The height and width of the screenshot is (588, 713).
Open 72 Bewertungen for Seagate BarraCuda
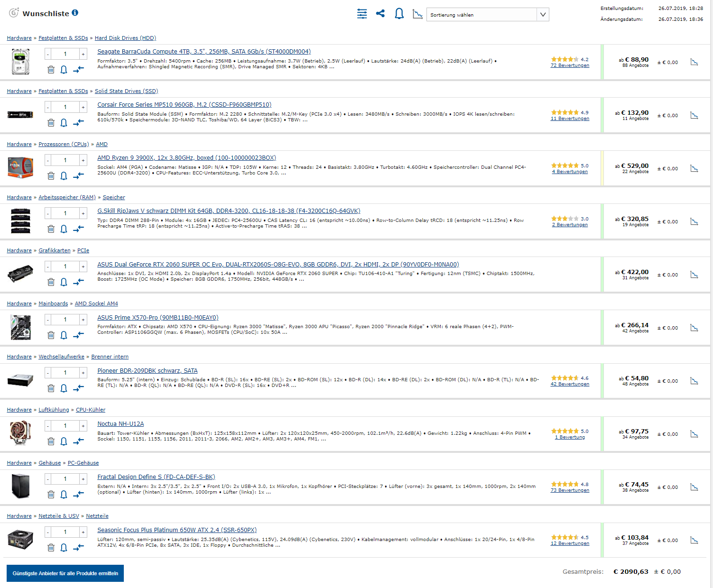[x=570, y=65]
